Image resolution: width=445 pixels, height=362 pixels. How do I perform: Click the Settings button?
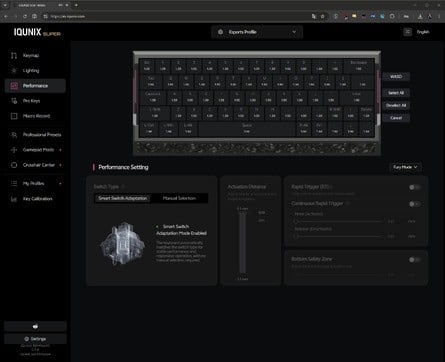point(35,339)
